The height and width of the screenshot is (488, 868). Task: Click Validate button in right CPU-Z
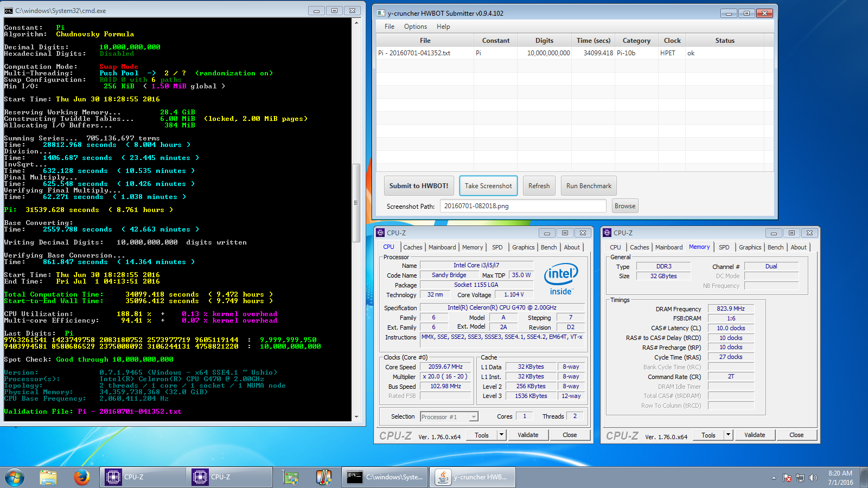[x=755, y=435]
